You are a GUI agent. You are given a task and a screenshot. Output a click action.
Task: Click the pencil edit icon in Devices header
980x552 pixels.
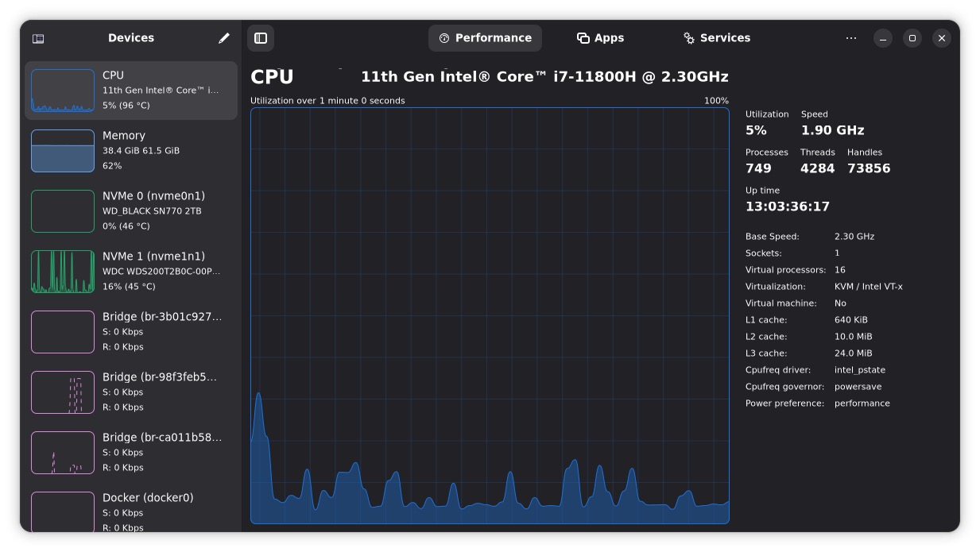[x=224, y=38]
